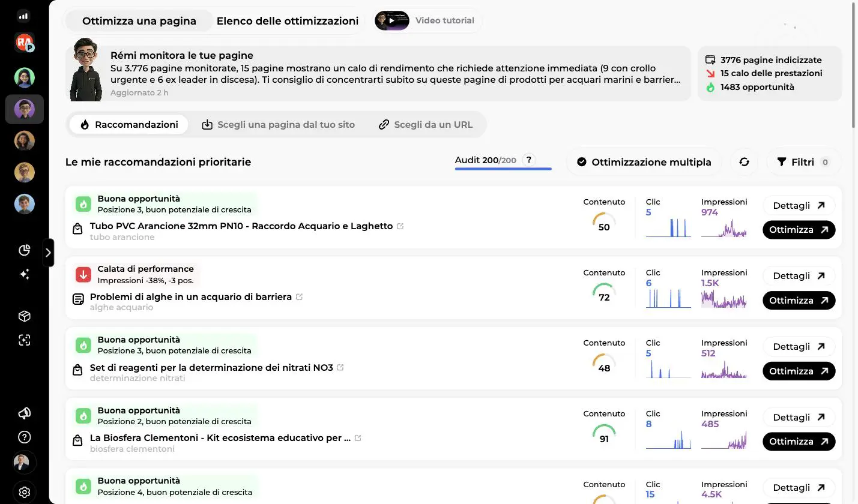Open Dettagli for La Biosfera Clementoni

tap(799, 417)
